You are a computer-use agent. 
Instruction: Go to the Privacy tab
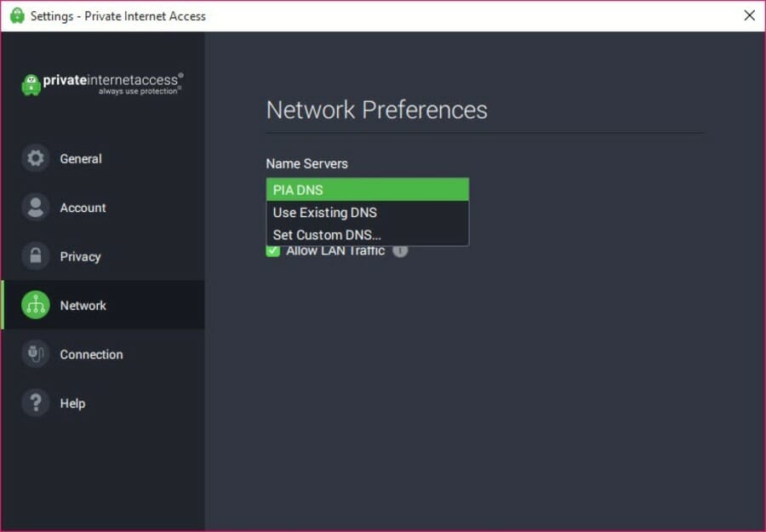point(103,256)
